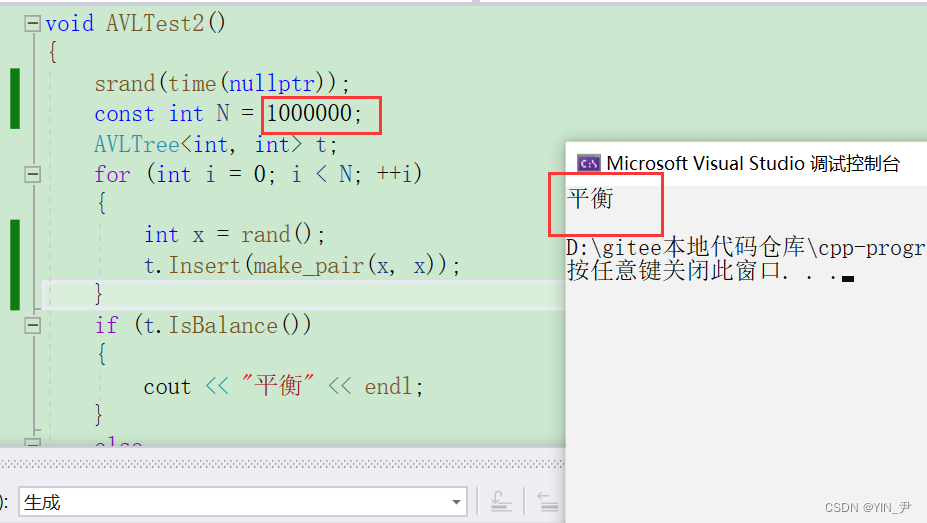This screenshot has width=927, height=523.
Task: Click the endl keyword in the cout line
Action: pos(388,386)
